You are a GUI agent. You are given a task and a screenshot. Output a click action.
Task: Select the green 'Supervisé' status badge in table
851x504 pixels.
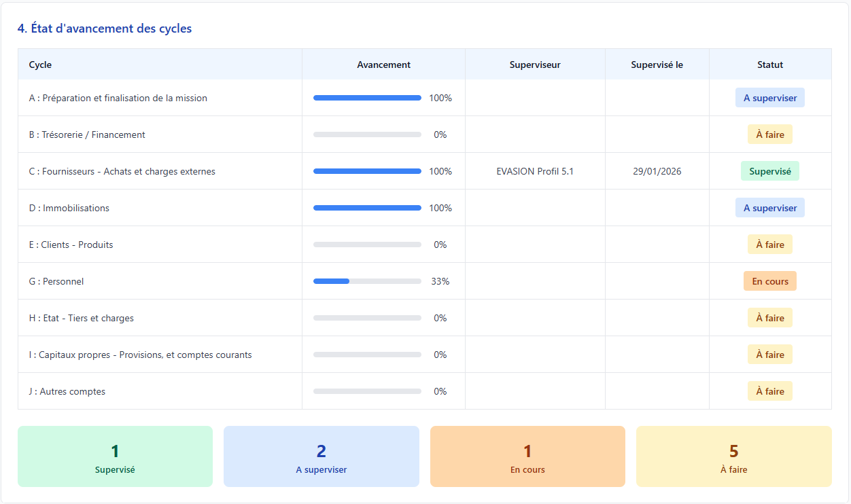[770, 171]
